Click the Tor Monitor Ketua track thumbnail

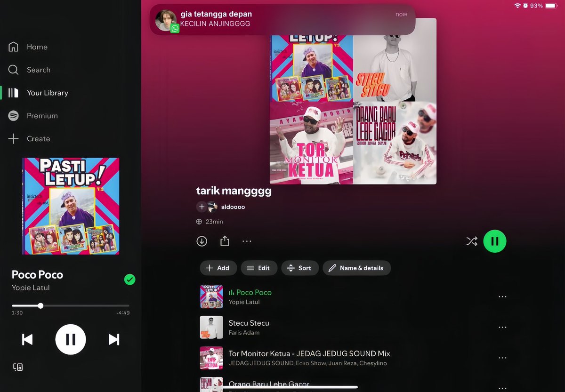point(211,358)
